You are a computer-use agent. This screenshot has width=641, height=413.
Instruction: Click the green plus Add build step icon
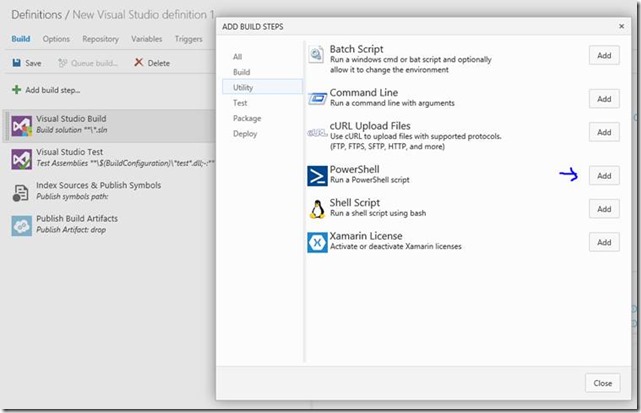(16, 90)
